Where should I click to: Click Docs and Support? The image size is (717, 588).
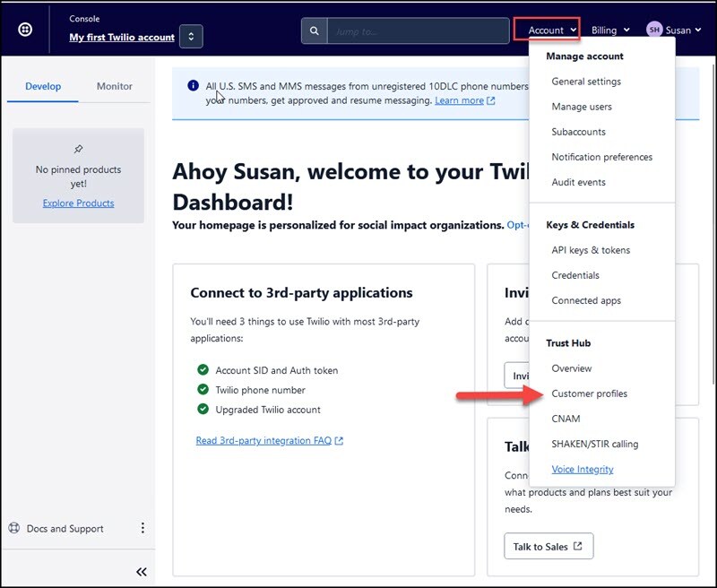(65, 529)
